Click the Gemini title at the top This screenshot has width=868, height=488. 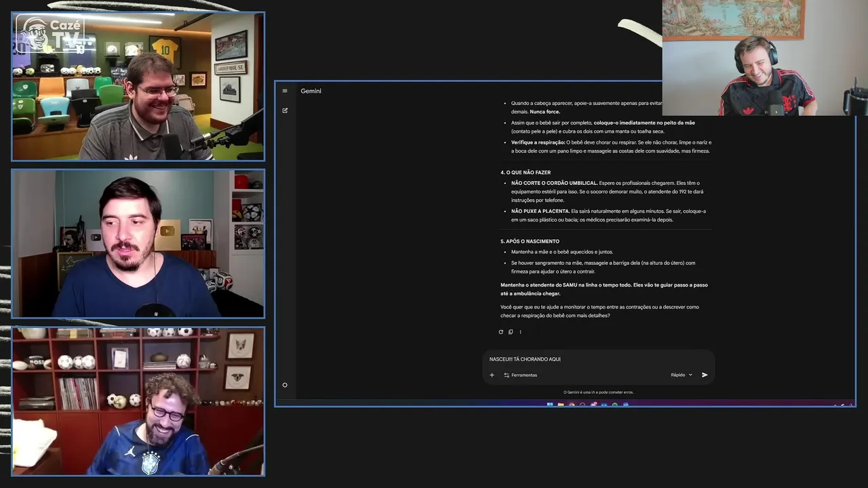(x=311, y=91)
